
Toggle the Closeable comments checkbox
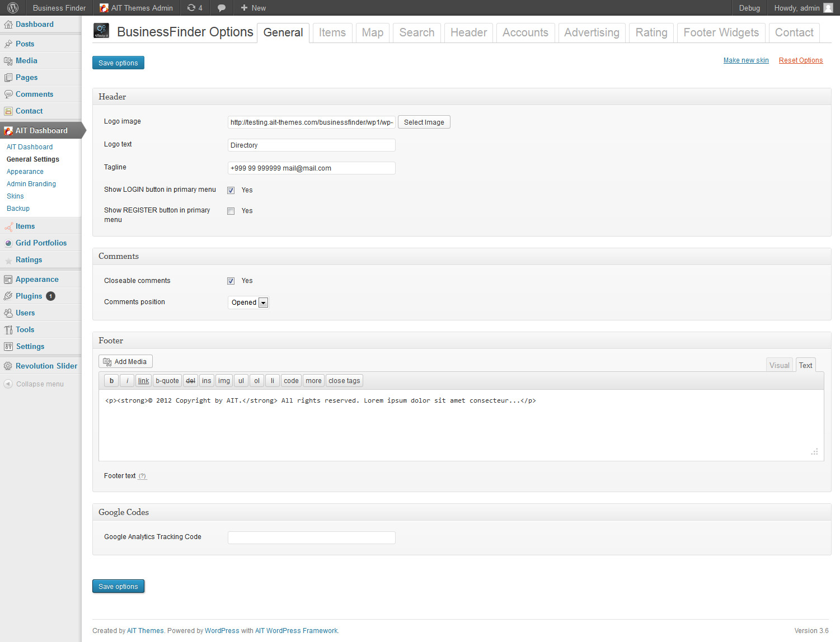(x=231, y=281)
